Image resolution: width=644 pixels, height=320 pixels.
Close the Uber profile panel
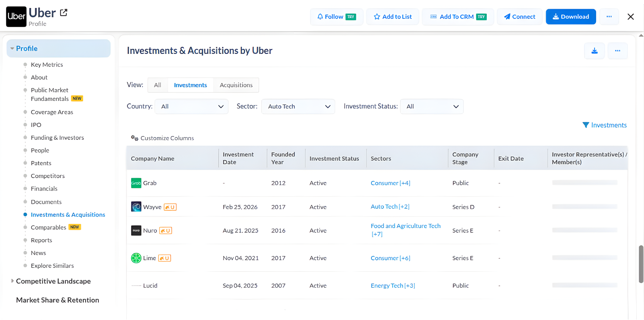click(x=630, y=17)
